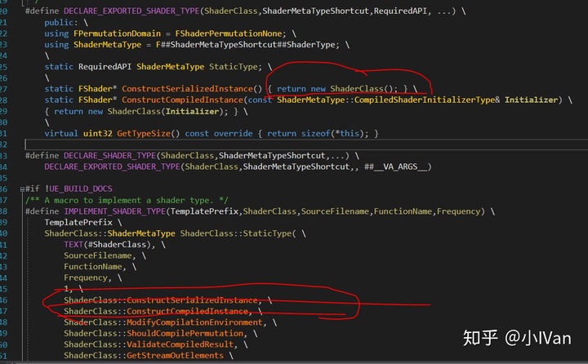
Task: Click sizeof(*this) expression
Action: 332,134
